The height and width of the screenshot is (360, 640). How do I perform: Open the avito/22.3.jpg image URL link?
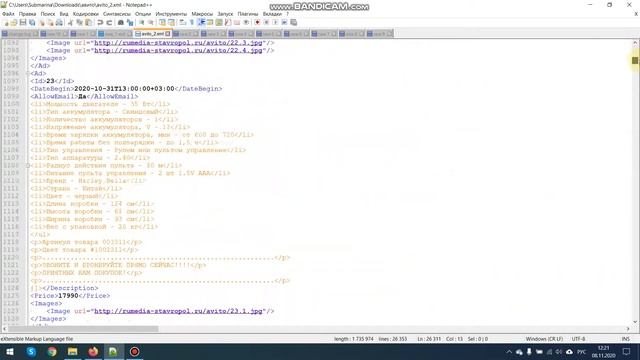(178, 42)
